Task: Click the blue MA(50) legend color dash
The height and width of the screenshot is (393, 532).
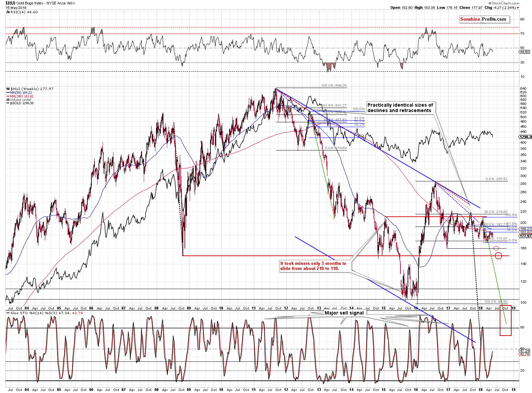Action: 8,92
